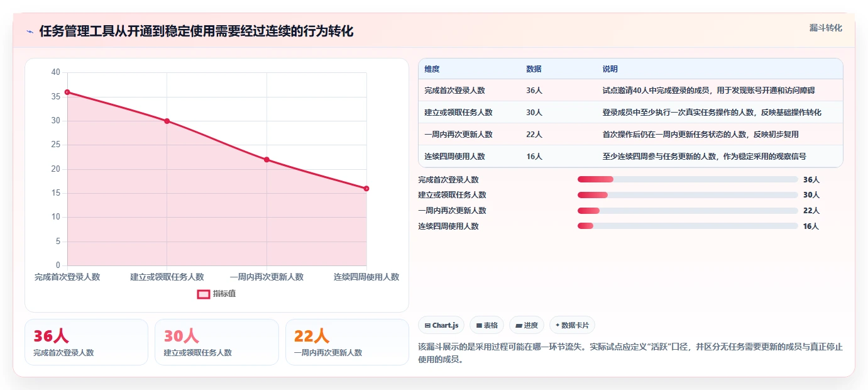Click progress bar for 完成首次登录人数
The image size is (868, 390).
pyautogui.click(x=688, y=179)
